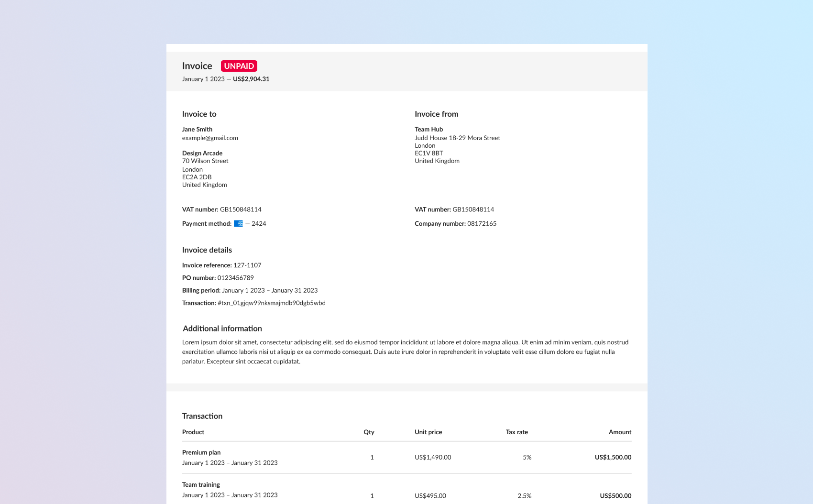
Task: Open the Invoice details section
Action: [x=207, y=250]
